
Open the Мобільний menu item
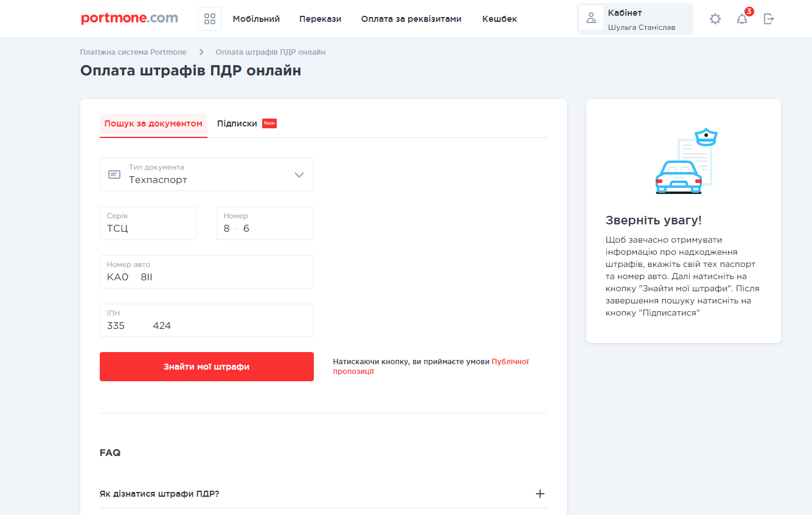coord(256,19)
